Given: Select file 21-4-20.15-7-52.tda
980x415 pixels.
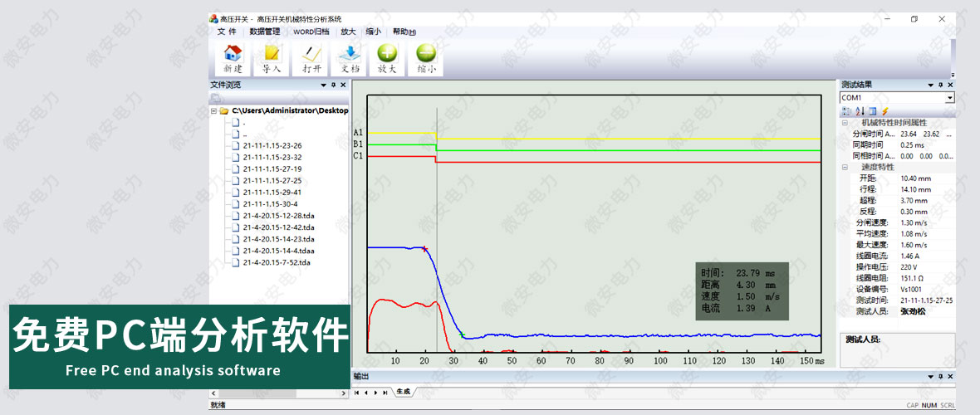Looking at the screenshot, I should 277,262.
